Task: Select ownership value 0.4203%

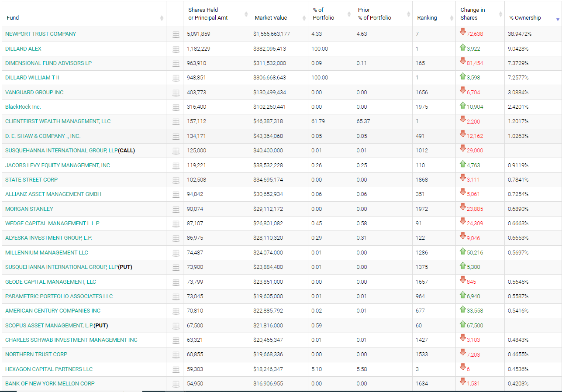Action: pos(518,383)
